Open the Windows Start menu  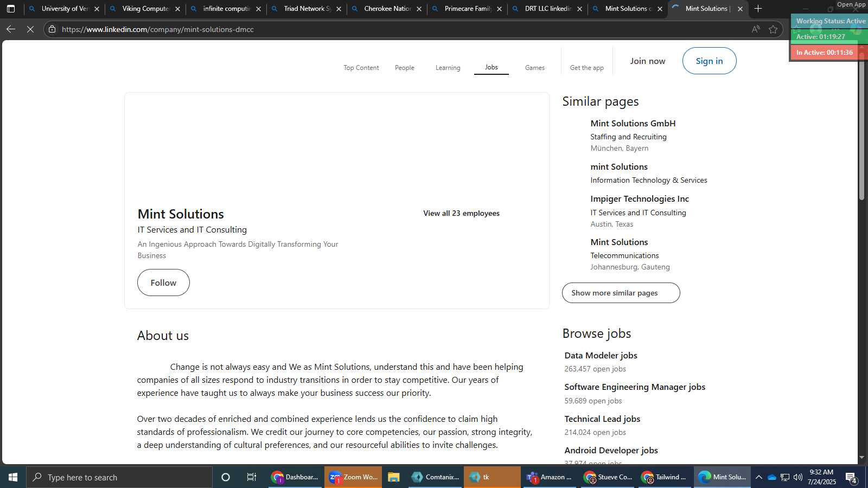pos(13,477)
